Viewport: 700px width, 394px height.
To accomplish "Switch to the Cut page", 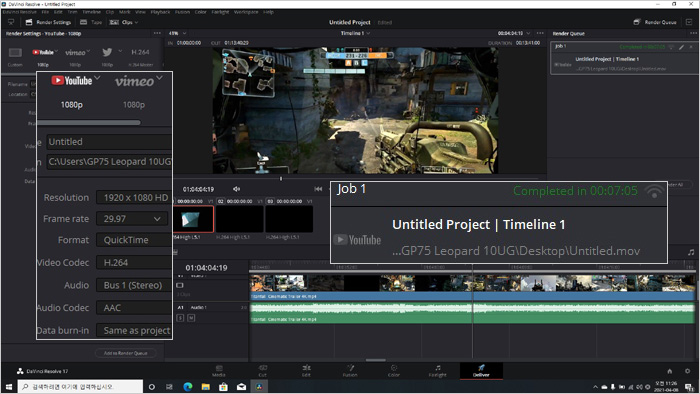I will coord(262,371).
